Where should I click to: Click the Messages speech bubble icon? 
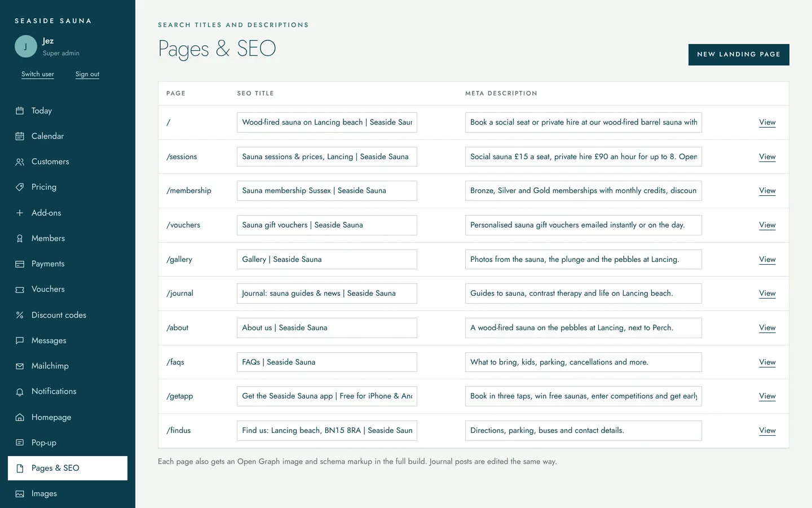pyautogui.click(x=20, y=340)
